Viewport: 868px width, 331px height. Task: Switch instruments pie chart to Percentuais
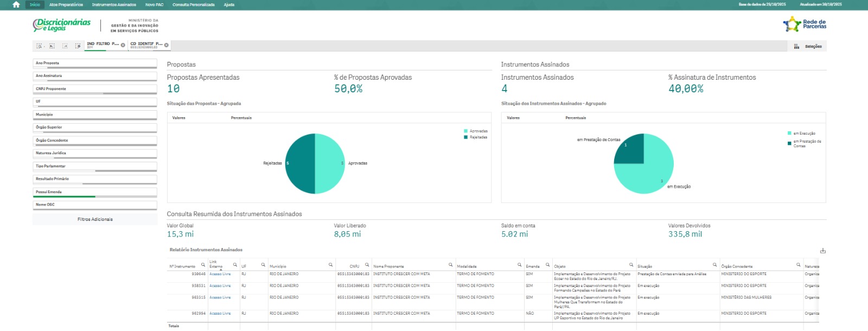tap(575, 118)
